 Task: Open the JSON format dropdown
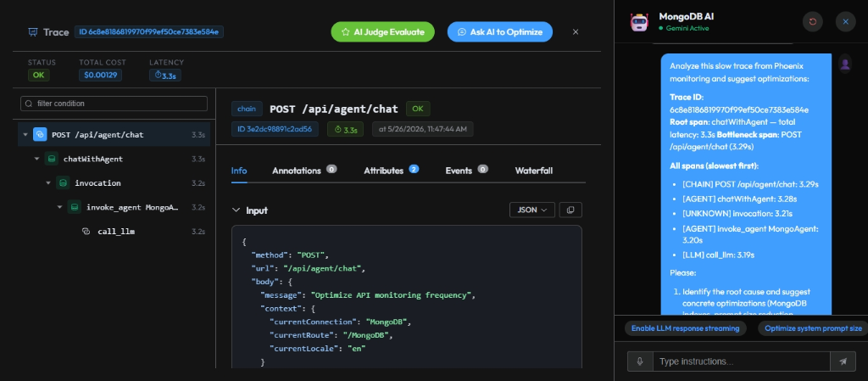(x=532, y=210)
